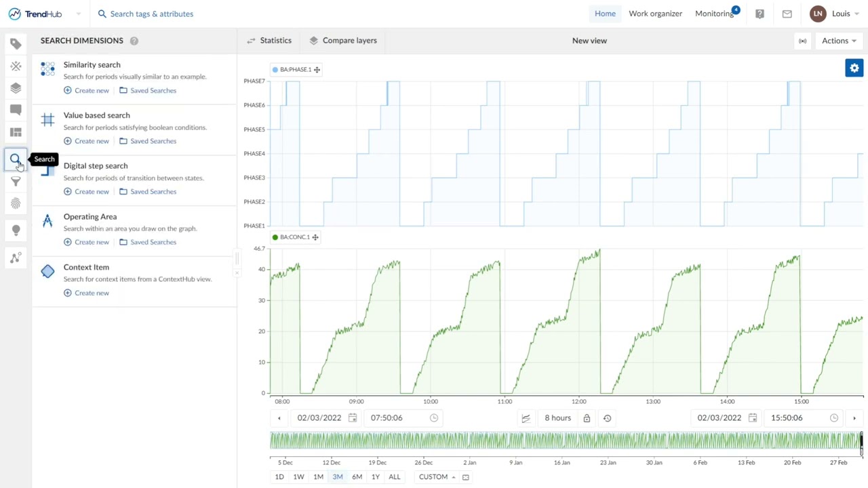Image resolution: width=868 pixels, height=488 pixels.
Task: Step the time range backward
Action: [279, 418]
